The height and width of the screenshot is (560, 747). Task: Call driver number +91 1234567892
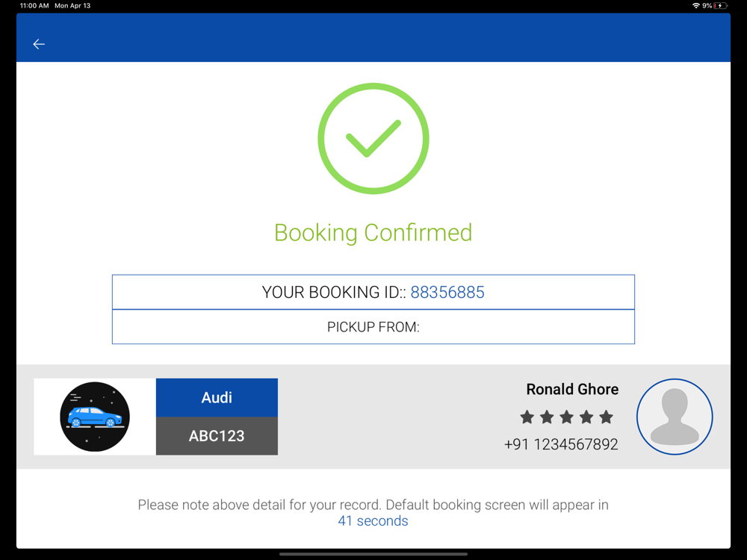[x=561, y=444]
